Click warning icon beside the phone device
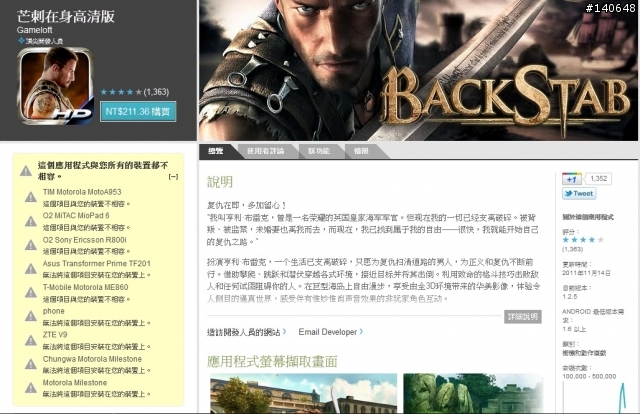 (x=31, y=316)
